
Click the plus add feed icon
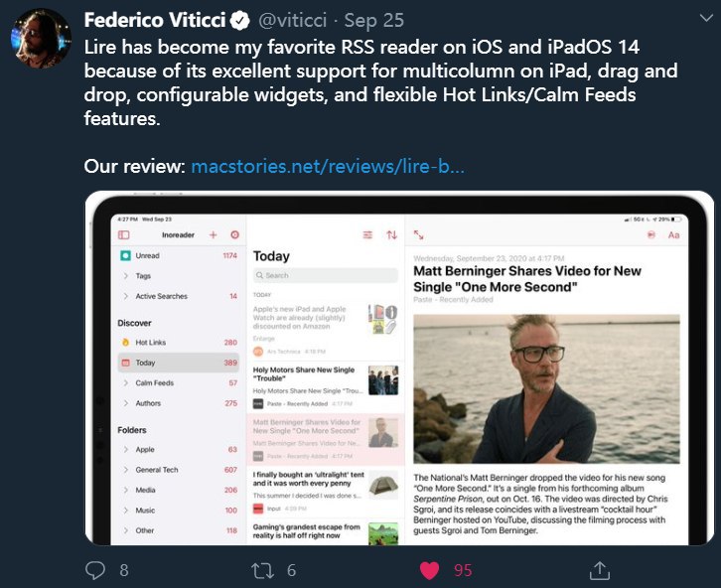point(213,235)
